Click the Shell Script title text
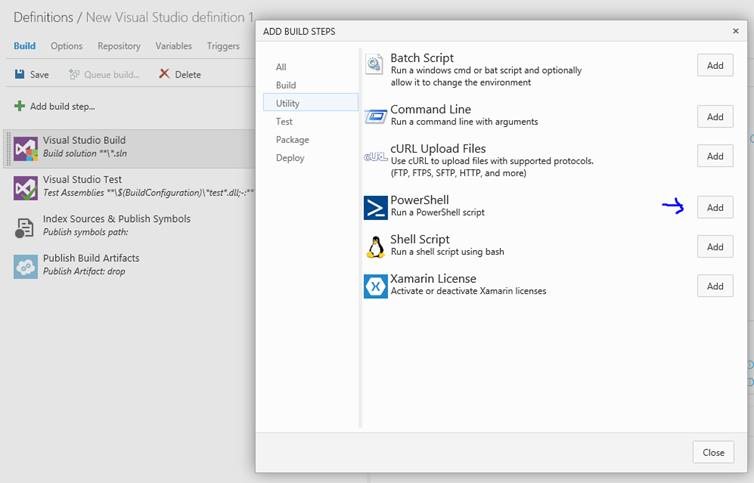Viewport: 754px width, 483px height. 420,239
